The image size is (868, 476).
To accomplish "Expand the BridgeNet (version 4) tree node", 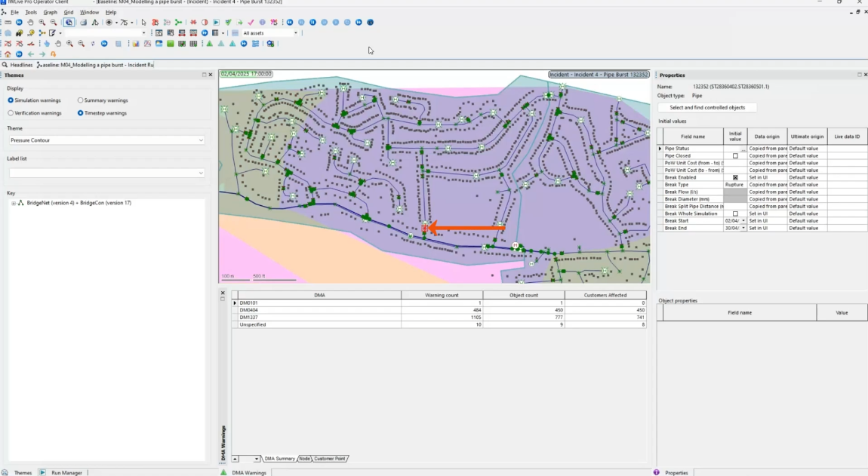I will click(x=14, y=202).
